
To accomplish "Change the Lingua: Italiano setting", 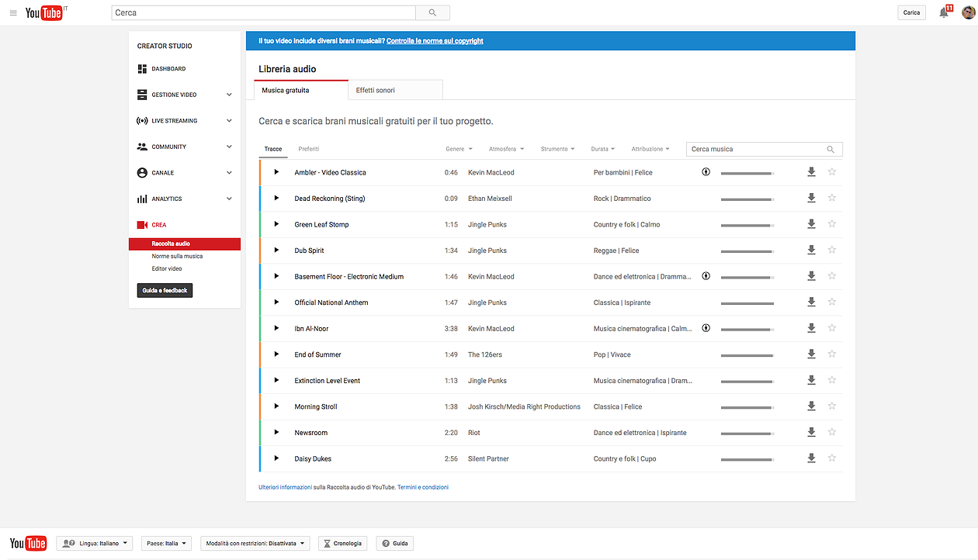I will pos(95,544).
